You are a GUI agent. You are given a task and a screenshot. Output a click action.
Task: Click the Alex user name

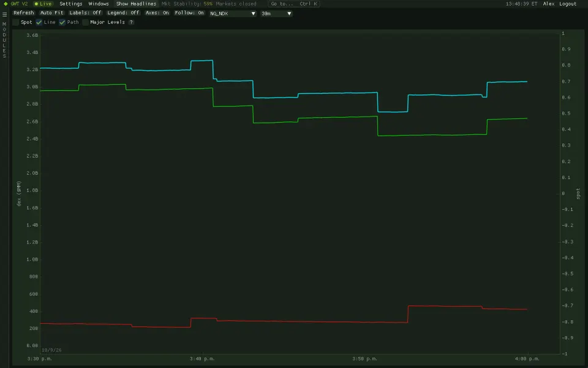[549, 4]
